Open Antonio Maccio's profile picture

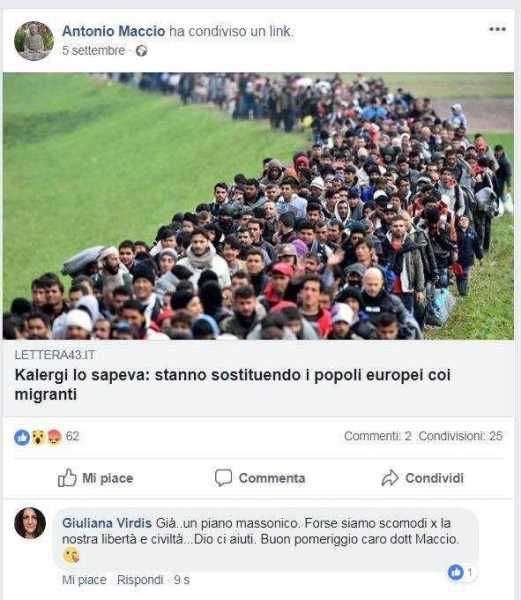click(34, 41)
